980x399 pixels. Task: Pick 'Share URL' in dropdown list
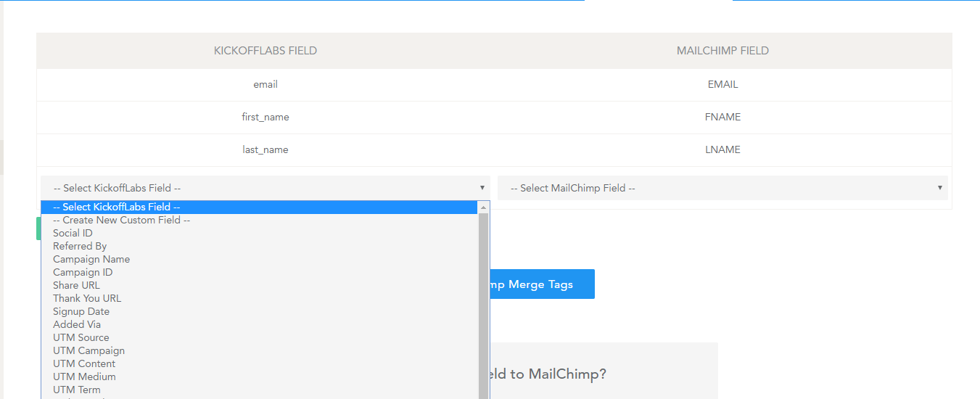260,285
